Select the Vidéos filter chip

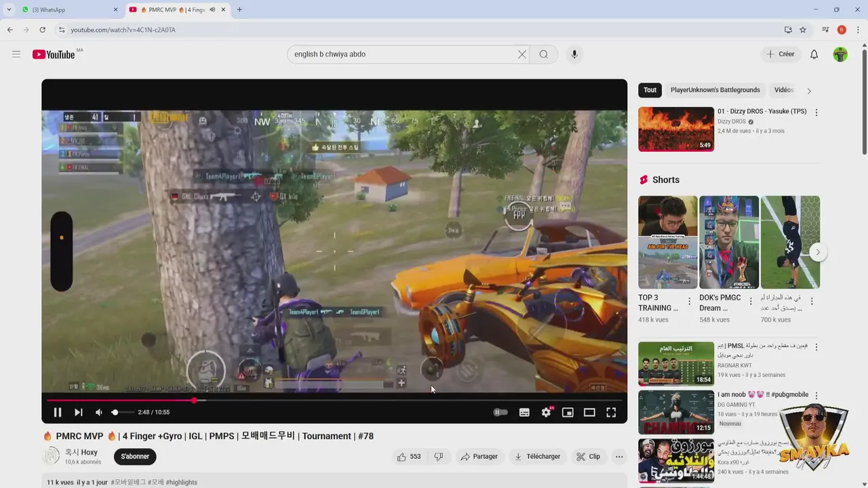point(784,90)
